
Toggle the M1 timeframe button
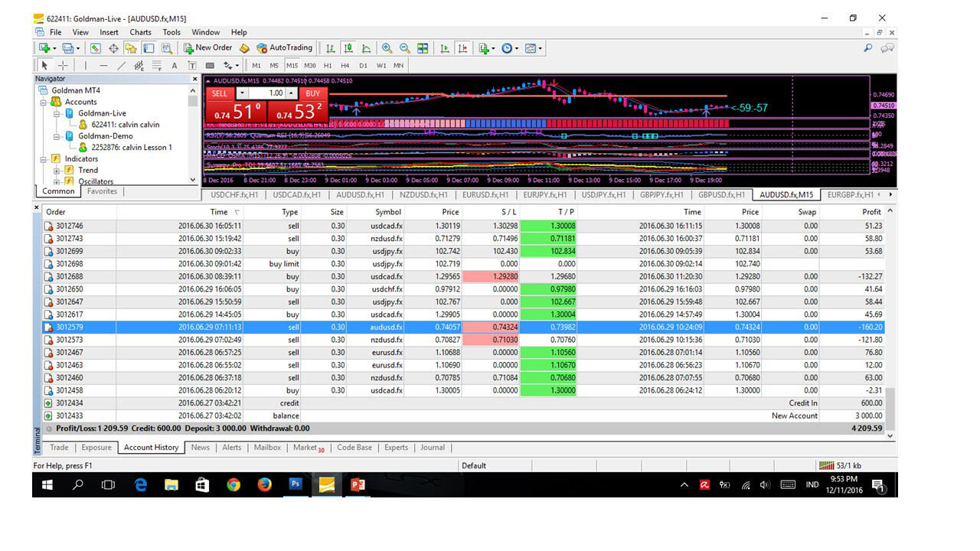point(256,65)
